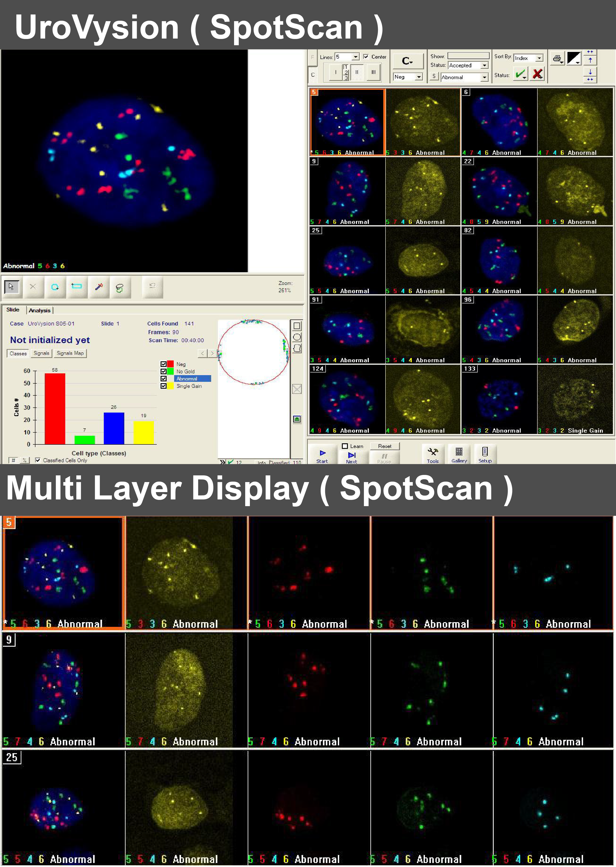Switch to the Analysis tab

39,310
